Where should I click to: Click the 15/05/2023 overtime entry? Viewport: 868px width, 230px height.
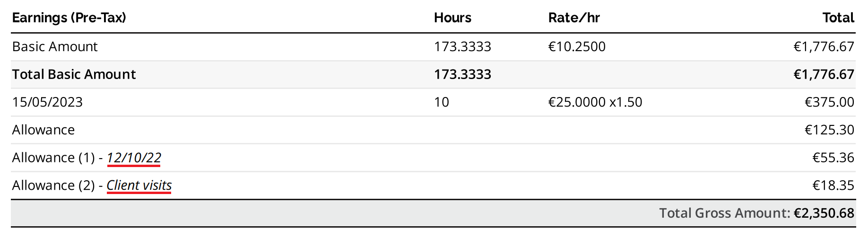pyautogui.click(x=47, y=102)
